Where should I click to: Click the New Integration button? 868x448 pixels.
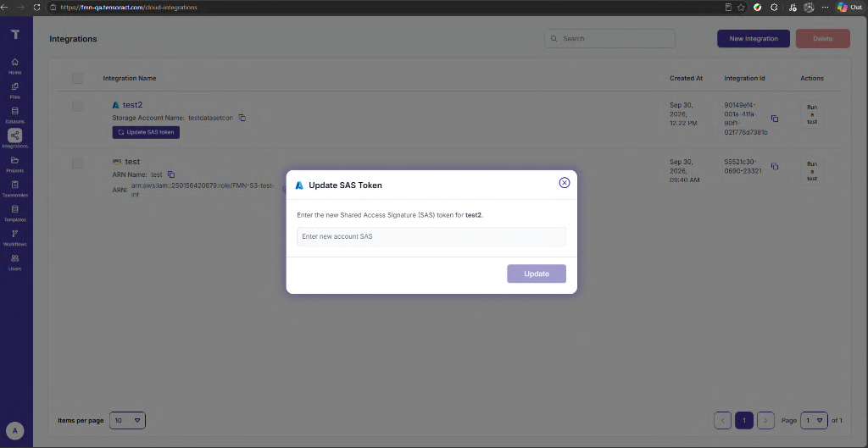pyautogui.click(x=754, y=39)
